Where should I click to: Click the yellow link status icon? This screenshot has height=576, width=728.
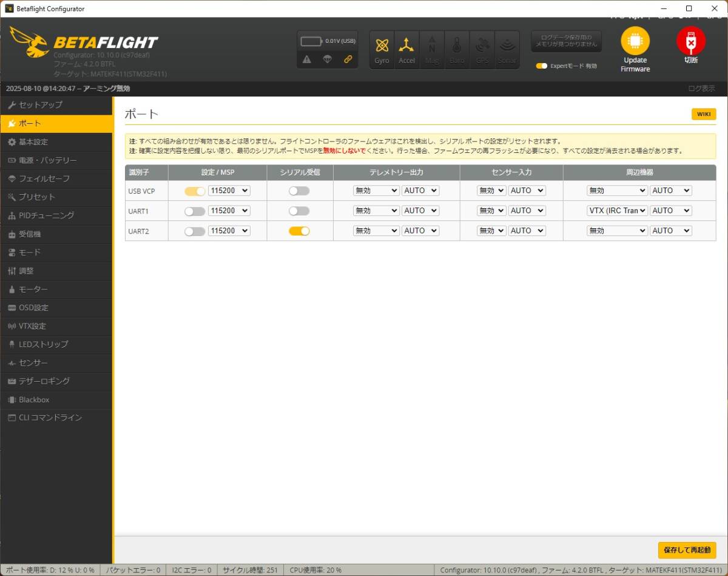[348, 59]
